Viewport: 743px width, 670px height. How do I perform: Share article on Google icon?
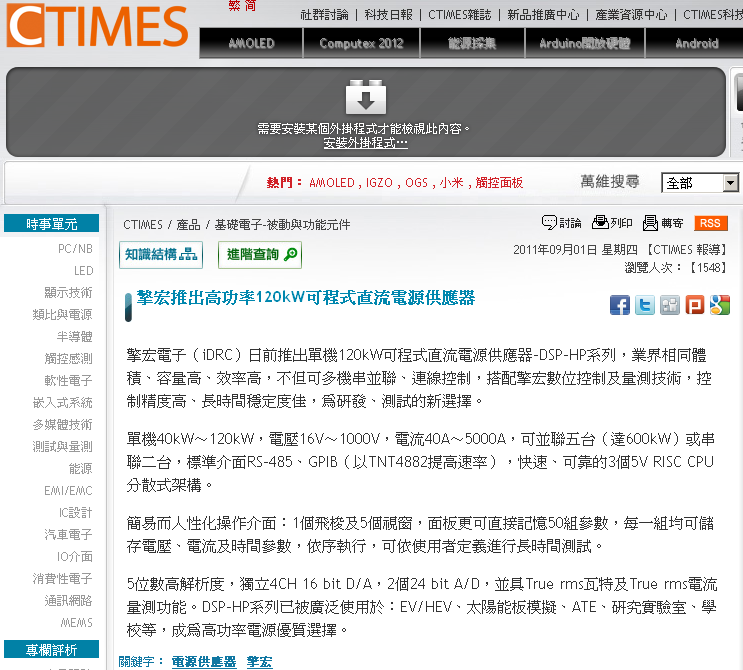click(x=719, y=305)
